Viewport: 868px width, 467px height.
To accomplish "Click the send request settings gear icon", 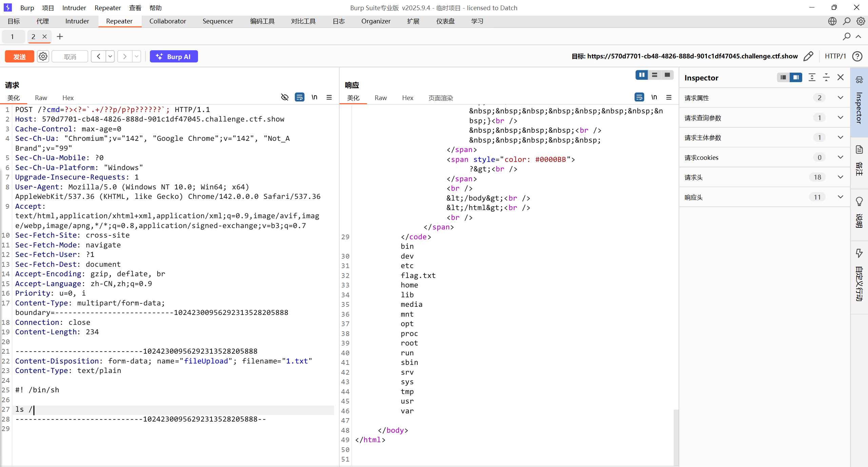I will click(x=43, y=56).
